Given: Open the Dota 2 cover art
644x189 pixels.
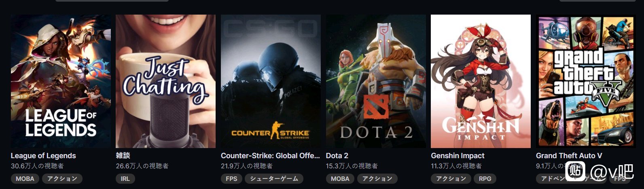Looking at the screenshot, I should click(x=376, y=81).
